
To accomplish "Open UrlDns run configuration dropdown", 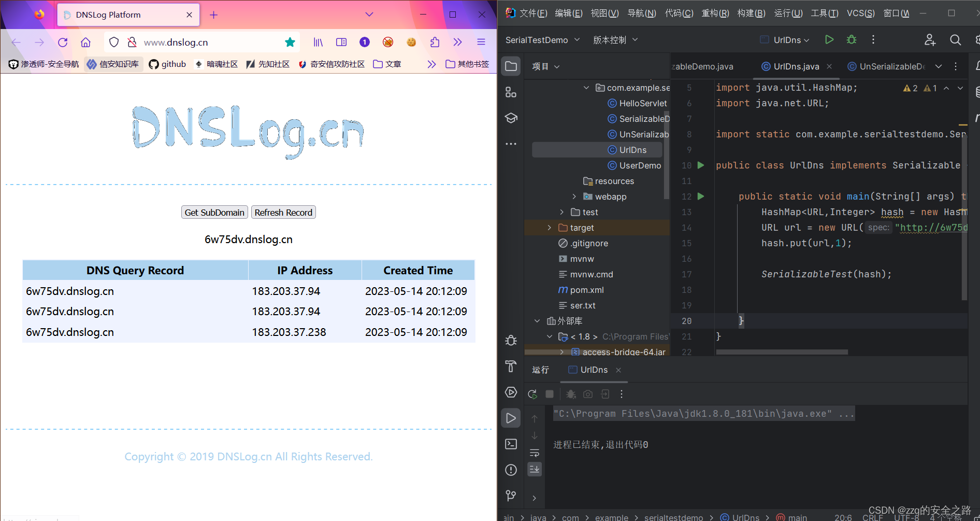I will click(x=785, y=40).
